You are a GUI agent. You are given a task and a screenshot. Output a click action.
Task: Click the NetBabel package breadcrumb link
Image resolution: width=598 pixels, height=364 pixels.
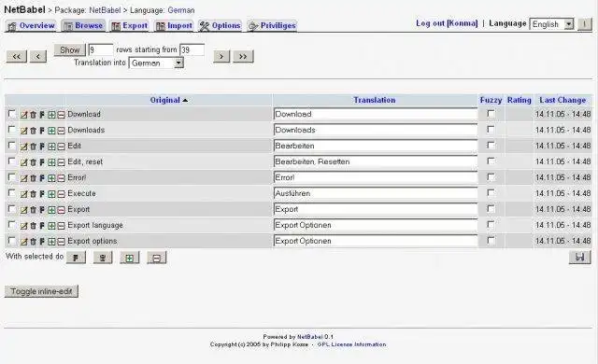pyautogui.click(x=105, y=10)
